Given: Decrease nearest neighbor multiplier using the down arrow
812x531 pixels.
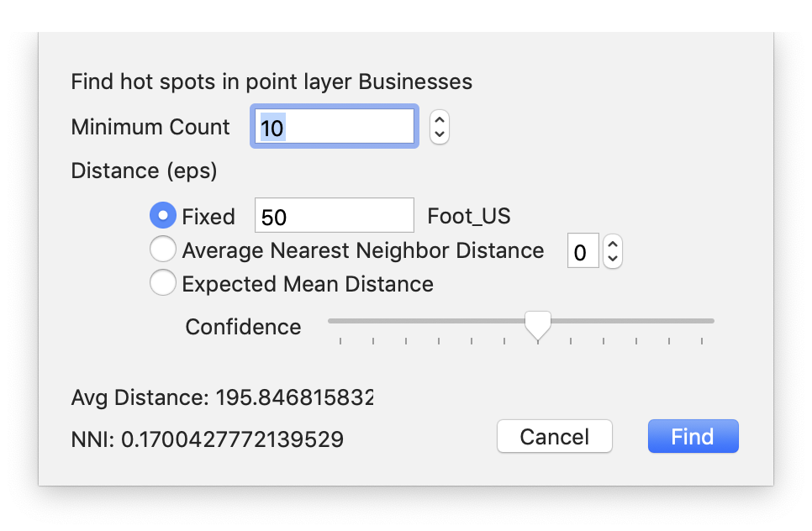Looking at the screenshot, I should pos(613,258).
